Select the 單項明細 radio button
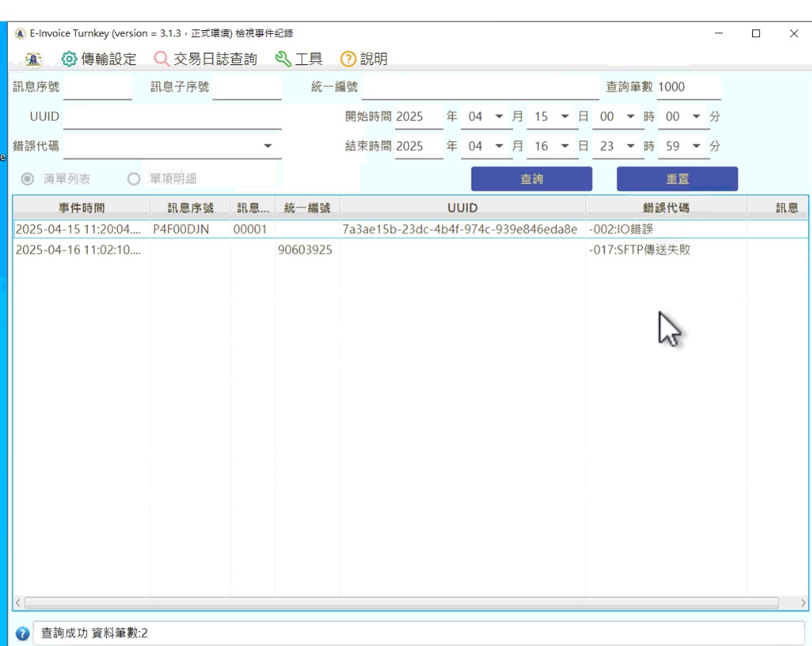 [133, 179]
